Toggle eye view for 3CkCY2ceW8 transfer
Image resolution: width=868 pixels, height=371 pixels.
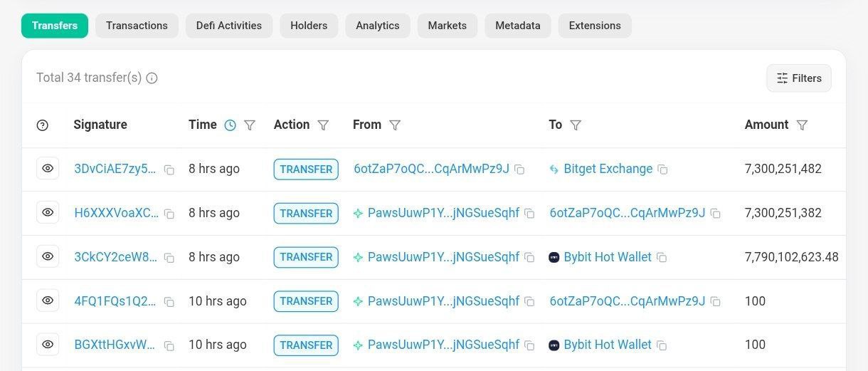(x=48, y=256)
